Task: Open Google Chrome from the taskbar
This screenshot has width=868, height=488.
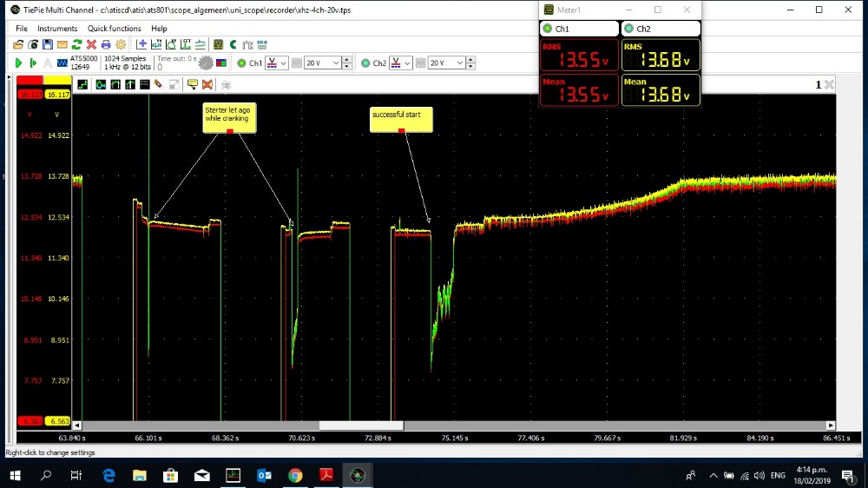Action: 295,475
